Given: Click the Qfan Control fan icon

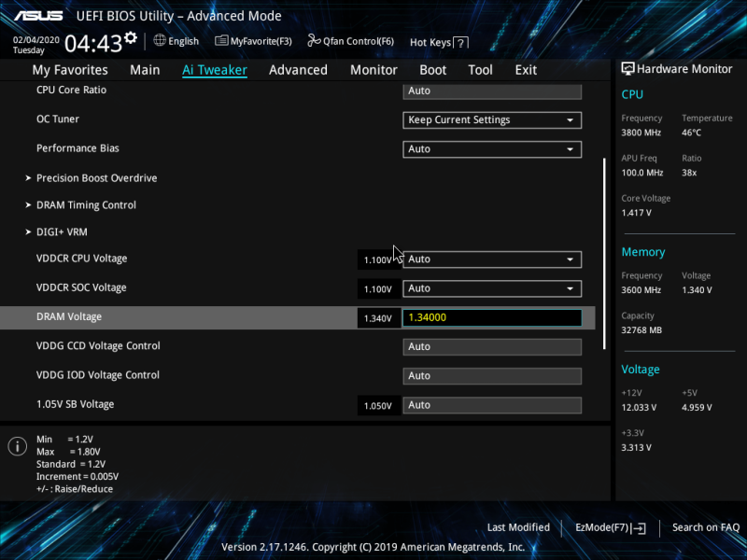Looking at the screenshot, I should click(314, 41).
